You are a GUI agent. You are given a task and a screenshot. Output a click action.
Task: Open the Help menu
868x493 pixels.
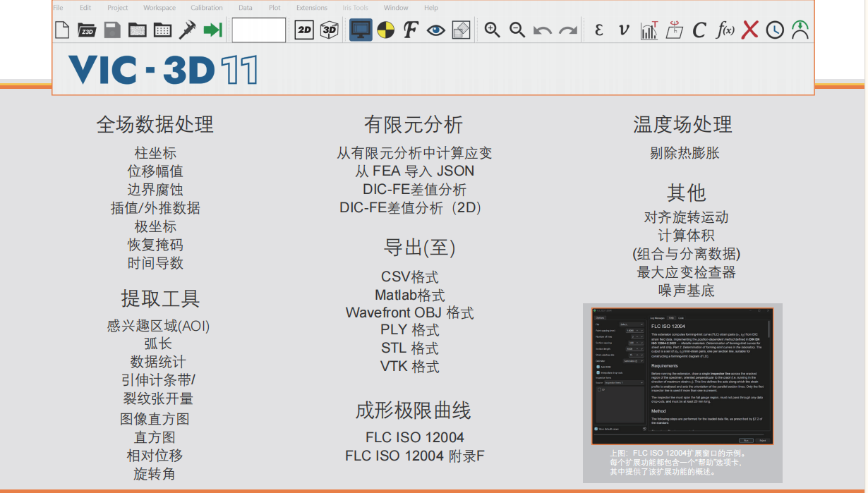(431, 8)
